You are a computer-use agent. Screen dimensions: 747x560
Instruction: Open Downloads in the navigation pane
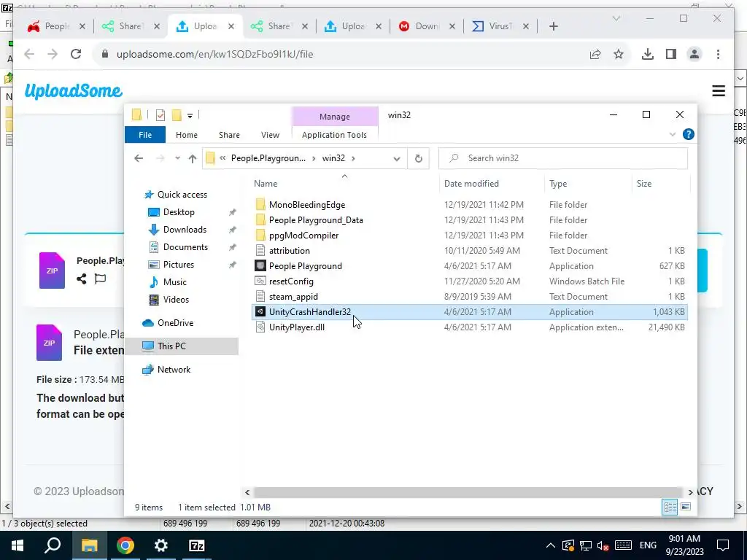pyautogui.click(x=185, y=230)
